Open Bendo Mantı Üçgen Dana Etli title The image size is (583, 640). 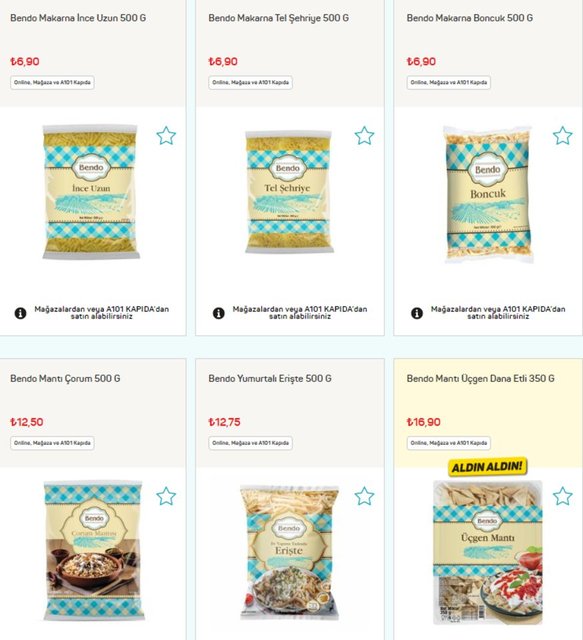(x=481, y=378)
